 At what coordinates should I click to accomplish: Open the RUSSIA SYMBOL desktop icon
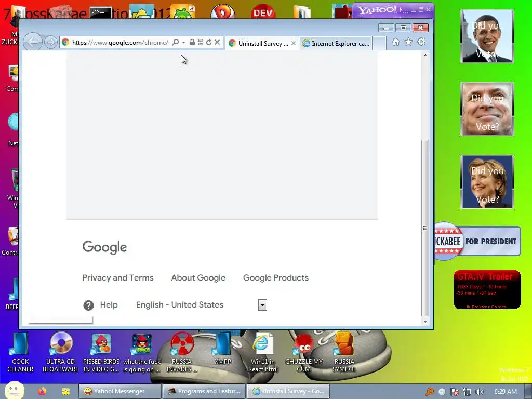(x=344, y=352)
